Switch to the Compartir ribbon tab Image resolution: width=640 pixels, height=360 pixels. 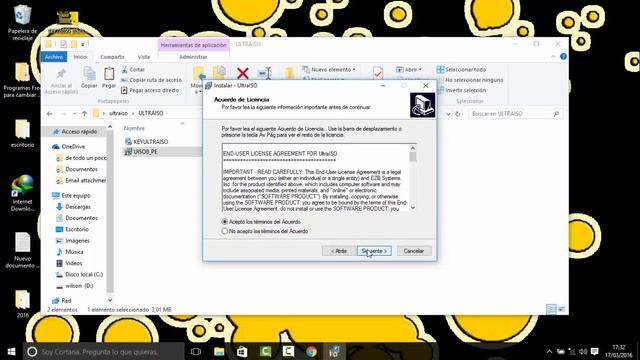(112, 57)
